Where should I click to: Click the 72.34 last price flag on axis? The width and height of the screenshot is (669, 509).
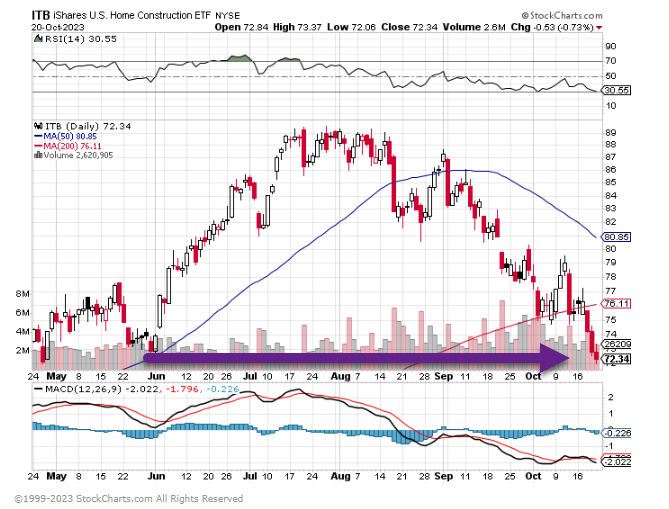coord(616,359)
